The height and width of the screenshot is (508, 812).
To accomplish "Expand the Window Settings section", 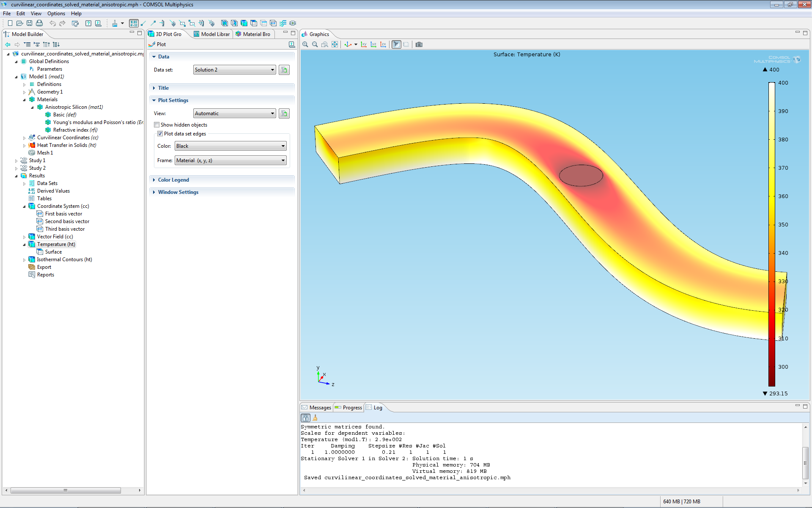I will pos(178,192).
